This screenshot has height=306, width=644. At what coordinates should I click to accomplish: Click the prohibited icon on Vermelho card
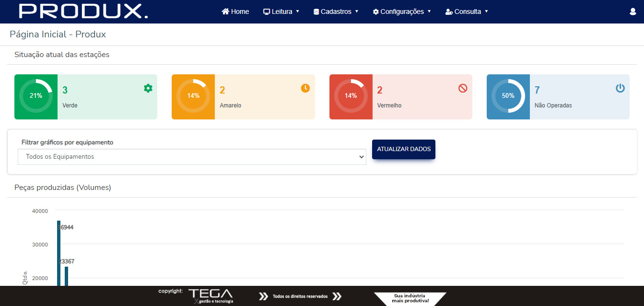click(x=463, y=88)
